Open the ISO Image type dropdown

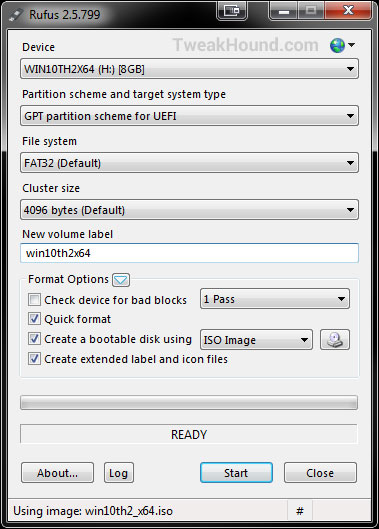coord(256,340)
